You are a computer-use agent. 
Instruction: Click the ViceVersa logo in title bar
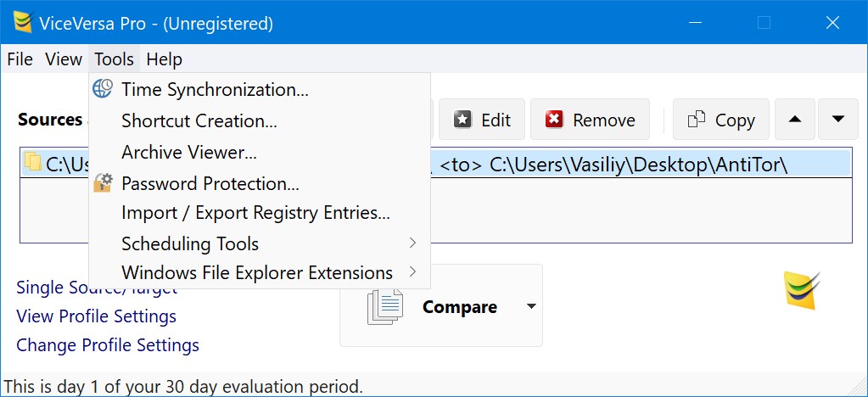pyautogui.click(x=22, y=22)
